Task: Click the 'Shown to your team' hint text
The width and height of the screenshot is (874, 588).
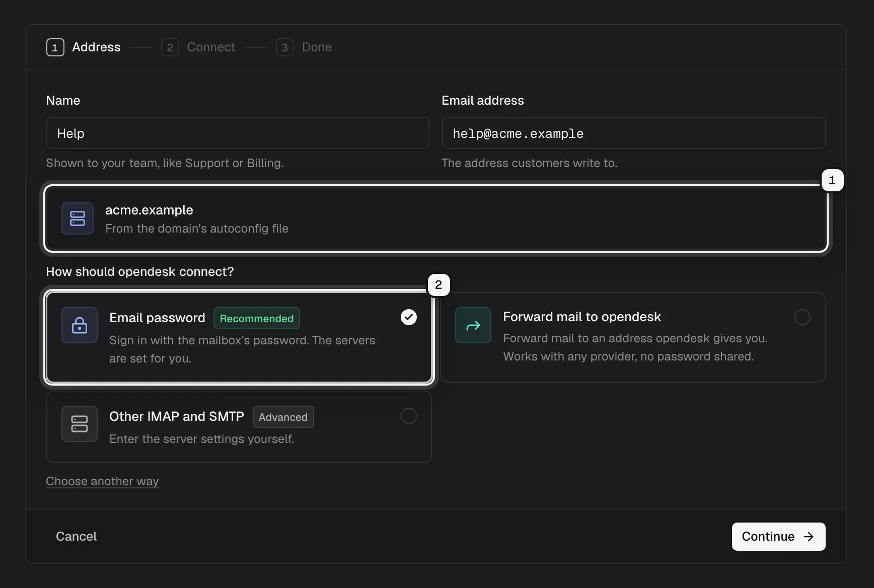Action: coord(165,163)
